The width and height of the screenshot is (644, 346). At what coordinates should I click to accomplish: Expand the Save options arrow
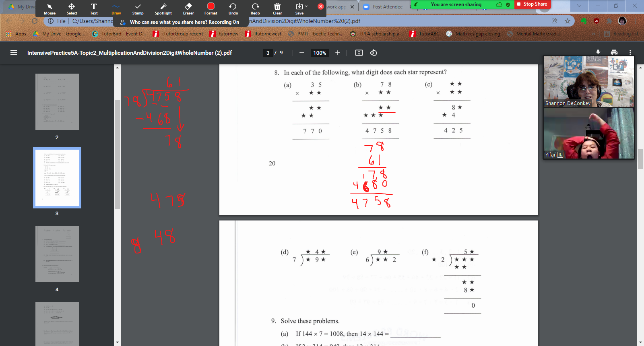coord(306,6)
